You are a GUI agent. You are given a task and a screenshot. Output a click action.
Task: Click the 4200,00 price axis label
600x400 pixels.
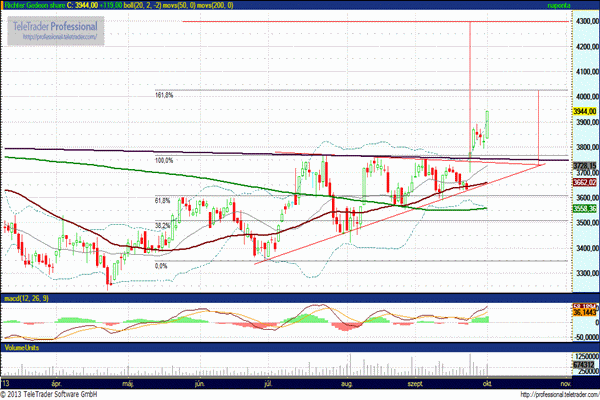pos(587,46)
